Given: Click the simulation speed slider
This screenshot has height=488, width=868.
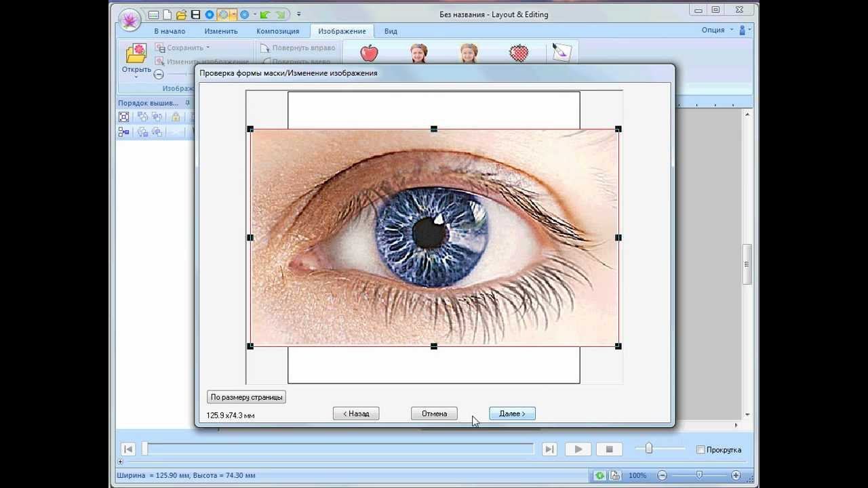Looking at the screenshot, I should point(649,449).
